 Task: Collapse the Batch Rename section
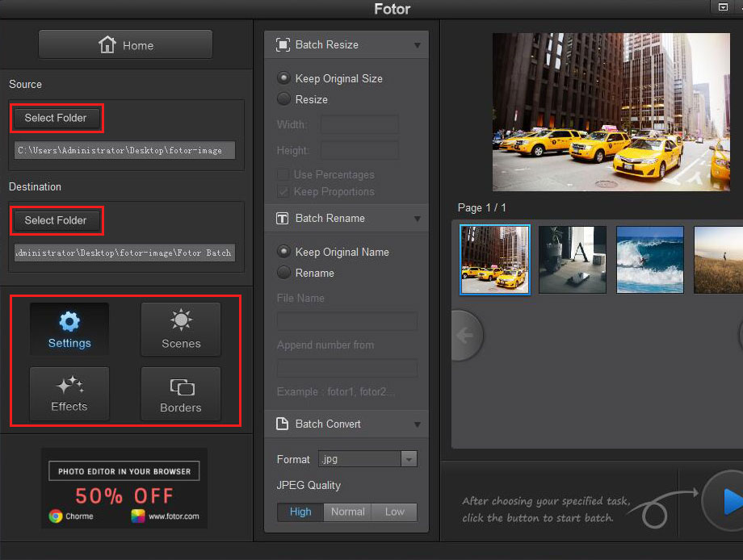(x=417, y=219)
